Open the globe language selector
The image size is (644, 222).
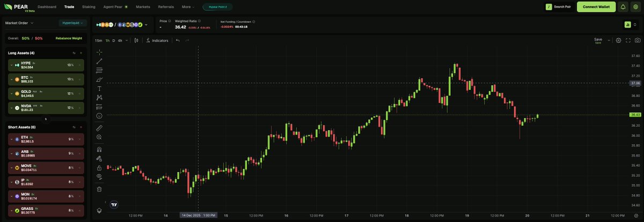(x=635, y=7)
